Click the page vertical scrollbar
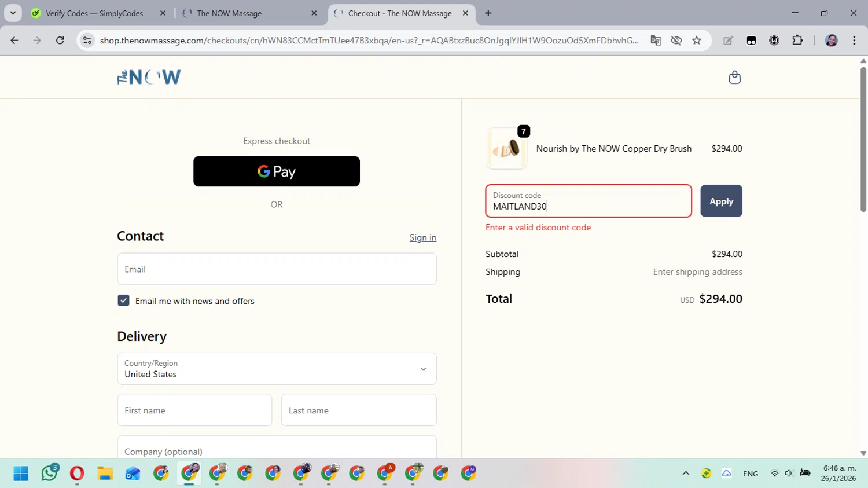868x488 pixels. 863,139
